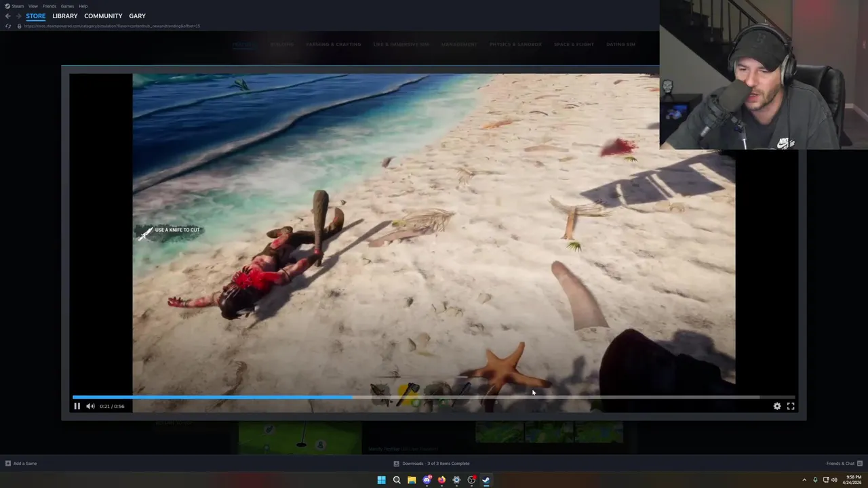Open Windows taskbar search
This screenshot has width=868, height=488.
[x=397, y=480]
